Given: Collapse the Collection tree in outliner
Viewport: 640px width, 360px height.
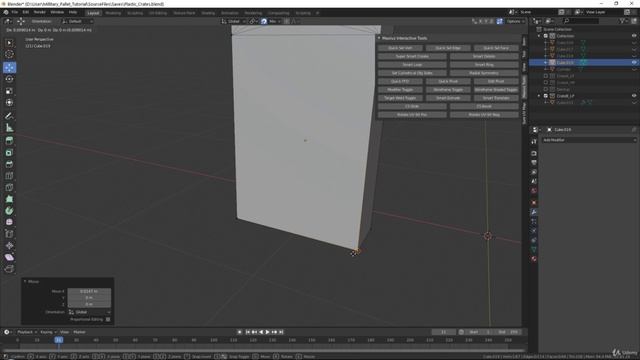Looking at the screenshot, I should (x=539, y=36).
